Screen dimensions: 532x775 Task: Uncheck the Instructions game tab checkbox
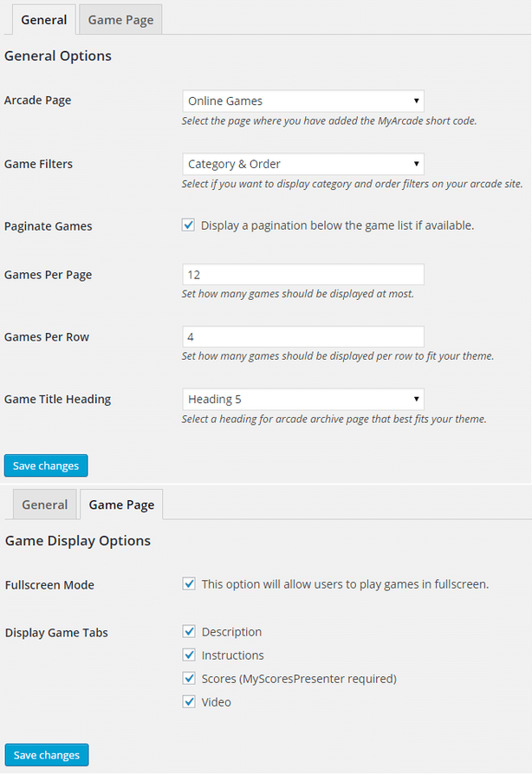pos(189,655)
